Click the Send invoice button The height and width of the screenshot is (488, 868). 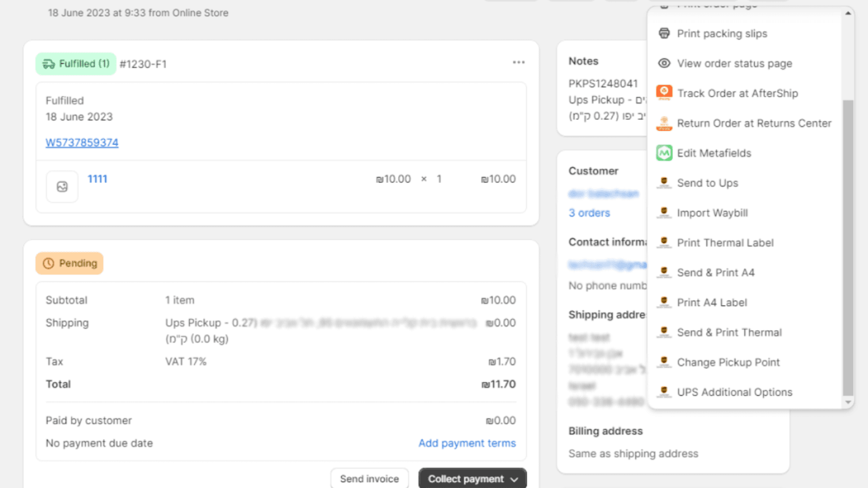click(x=369, y=478)
